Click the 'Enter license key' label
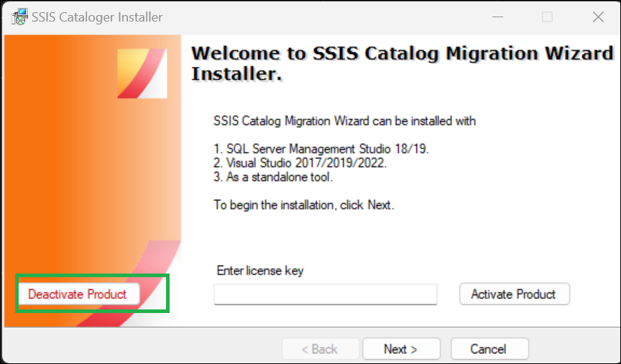Screen dimensions: 621x364 pos(260,271)
